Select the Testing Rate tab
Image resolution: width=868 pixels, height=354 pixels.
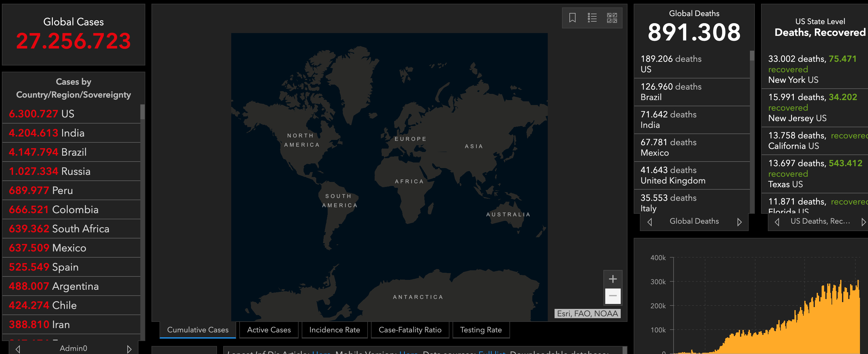click(x=480, y=330)
